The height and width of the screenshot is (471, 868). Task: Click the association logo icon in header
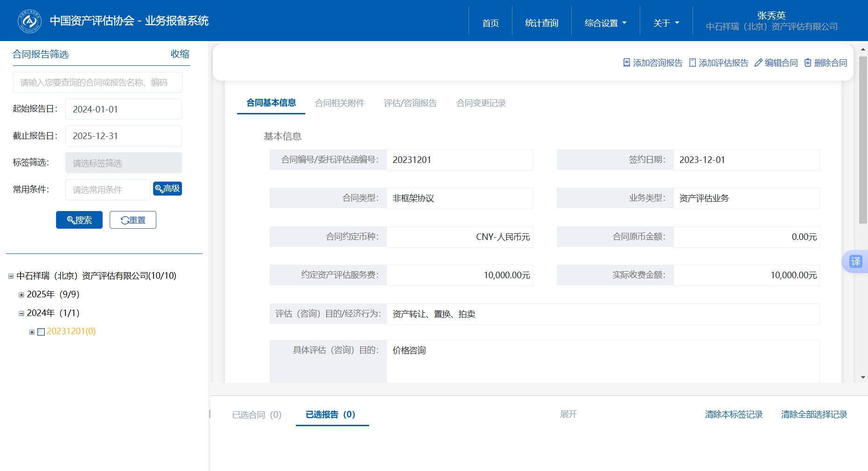pos(29,21)
